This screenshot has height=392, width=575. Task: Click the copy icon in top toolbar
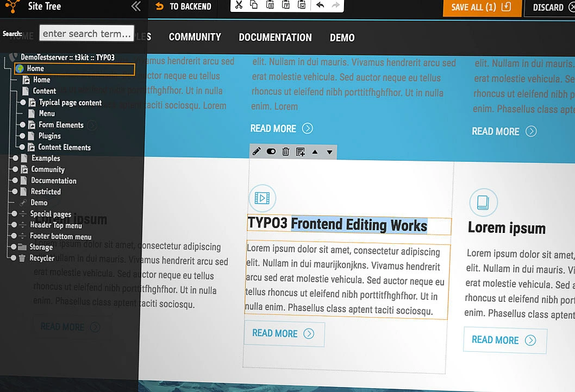click(254, 5)
